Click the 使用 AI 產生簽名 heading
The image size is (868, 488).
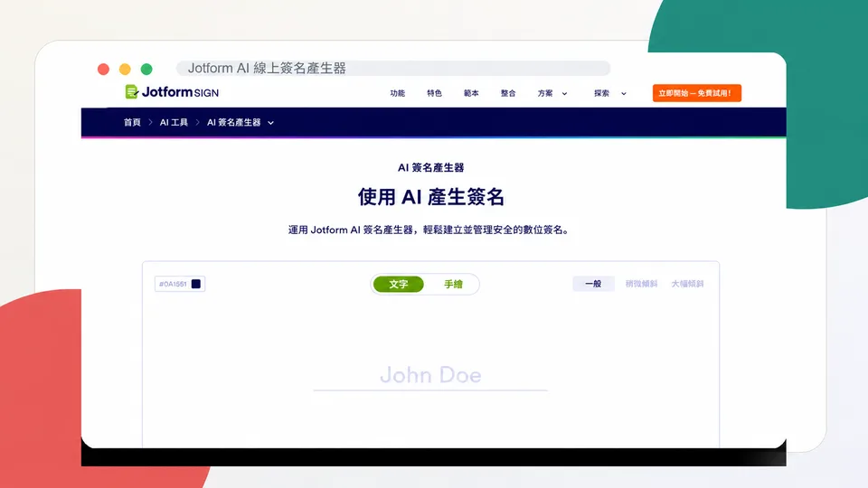430,197
